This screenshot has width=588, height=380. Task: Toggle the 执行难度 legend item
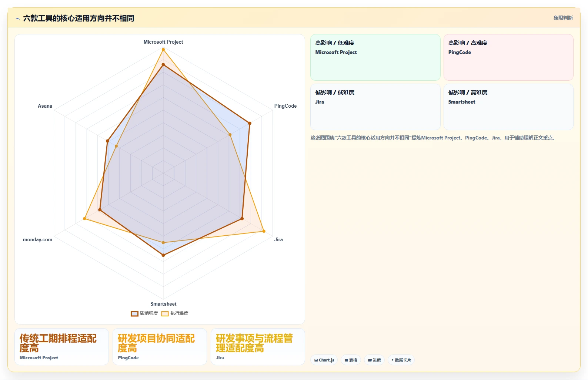[175, 313]
